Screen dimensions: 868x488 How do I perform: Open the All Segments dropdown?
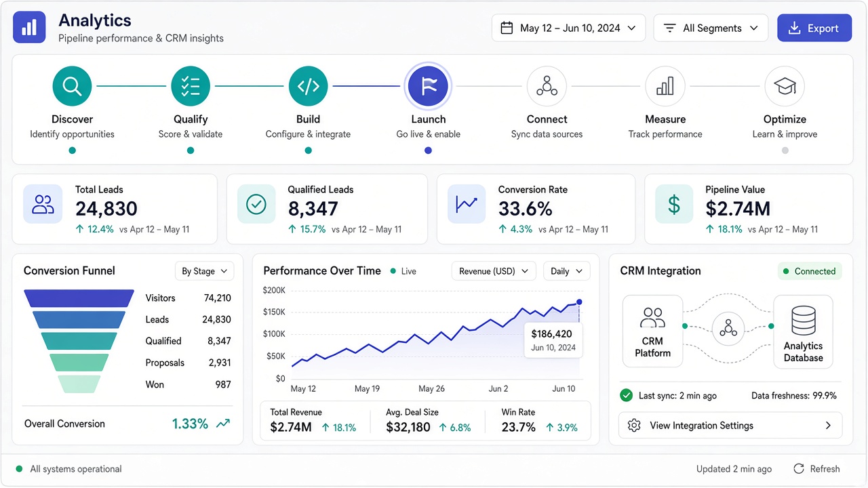(711, 28)
